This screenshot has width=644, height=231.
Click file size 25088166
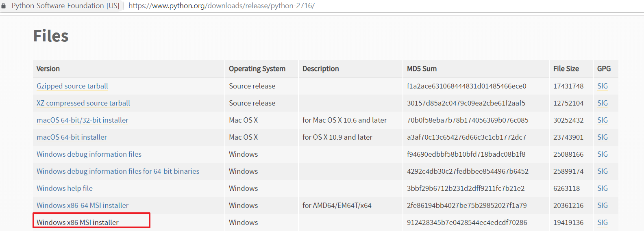point(568,154)
